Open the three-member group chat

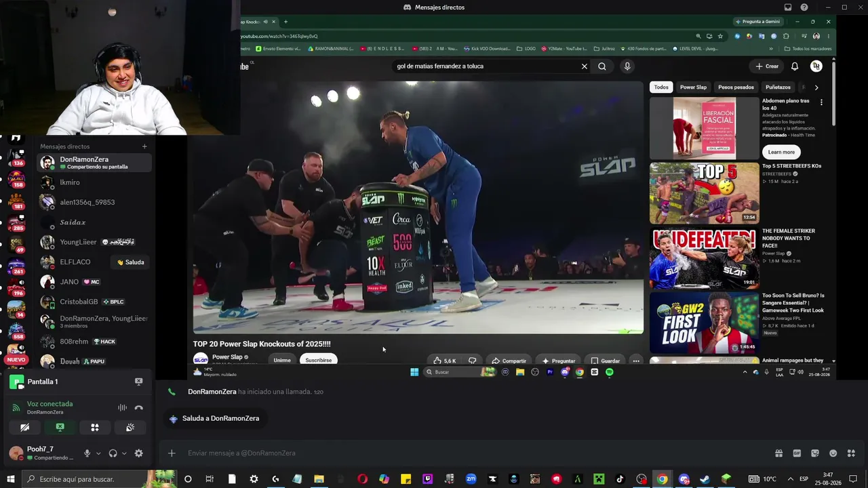(x=94, y=322)
